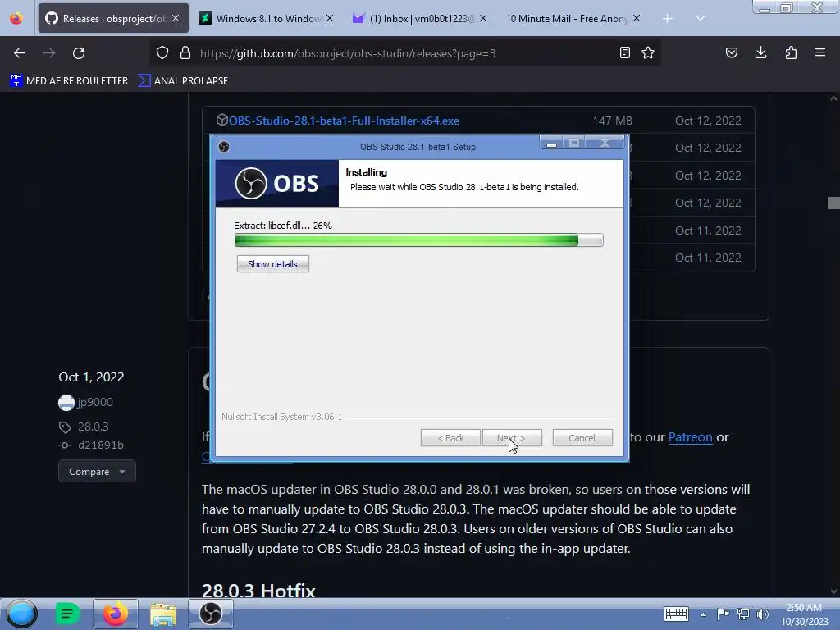Click the network tray icon
840x630 pixels.
point(743,614)
